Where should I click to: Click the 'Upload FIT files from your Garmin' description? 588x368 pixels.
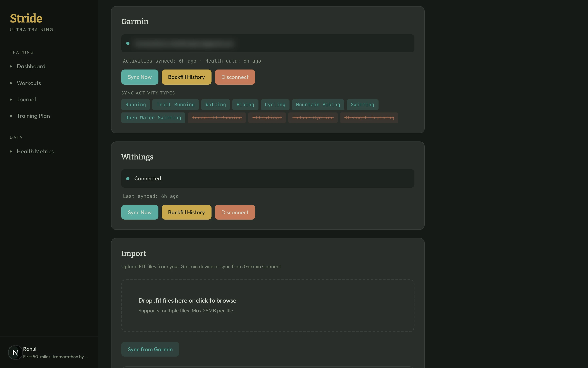[201, 267]
